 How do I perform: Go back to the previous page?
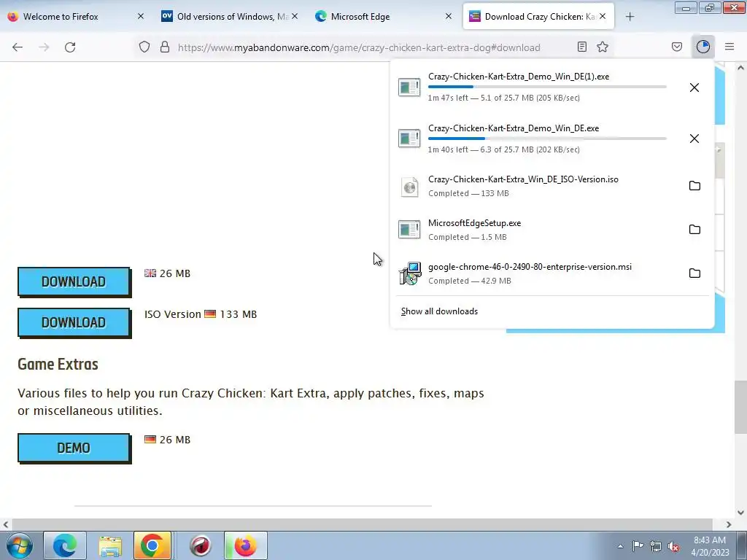tap(18, 47)
